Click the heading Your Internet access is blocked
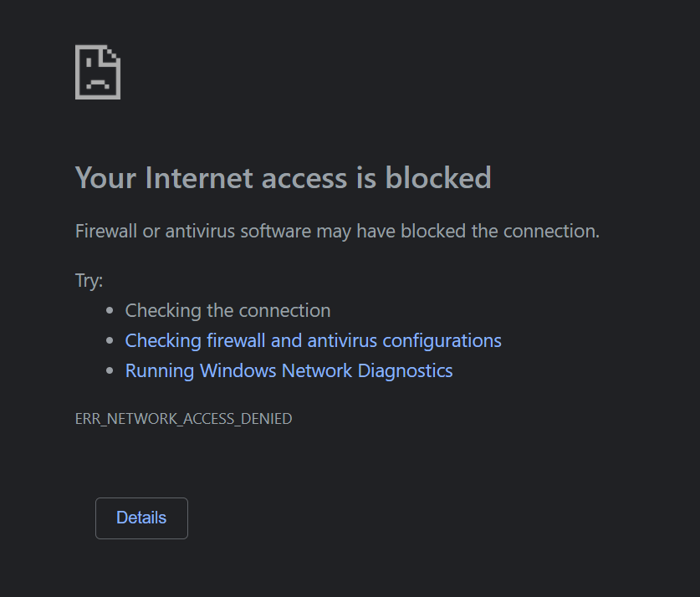Image resolution: width=700 pixels, height=597 pixels. (284, 177)
